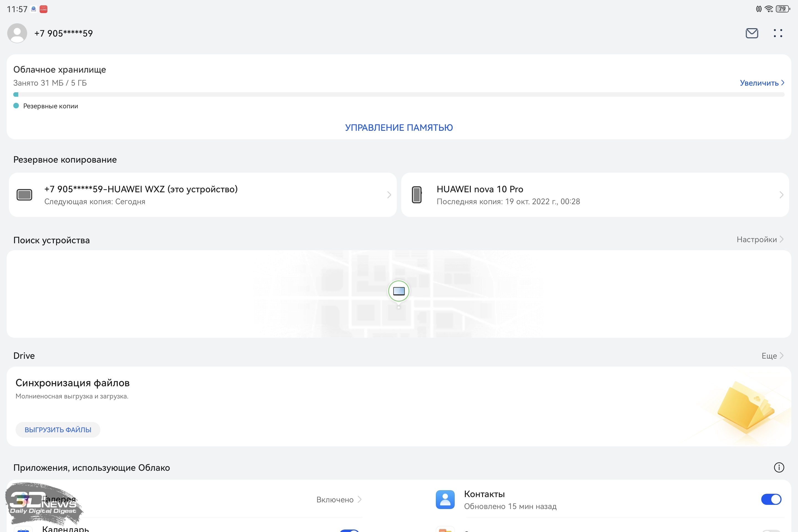Tap Контакты label in cloud apps
798x532 pixels.
pyautogui.click(x=485, y=494)
